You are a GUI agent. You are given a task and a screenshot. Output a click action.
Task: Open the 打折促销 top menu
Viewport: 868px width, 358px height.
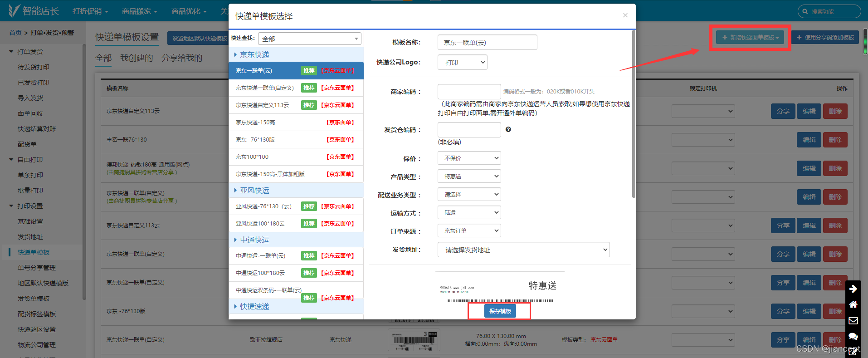(90, 11)
